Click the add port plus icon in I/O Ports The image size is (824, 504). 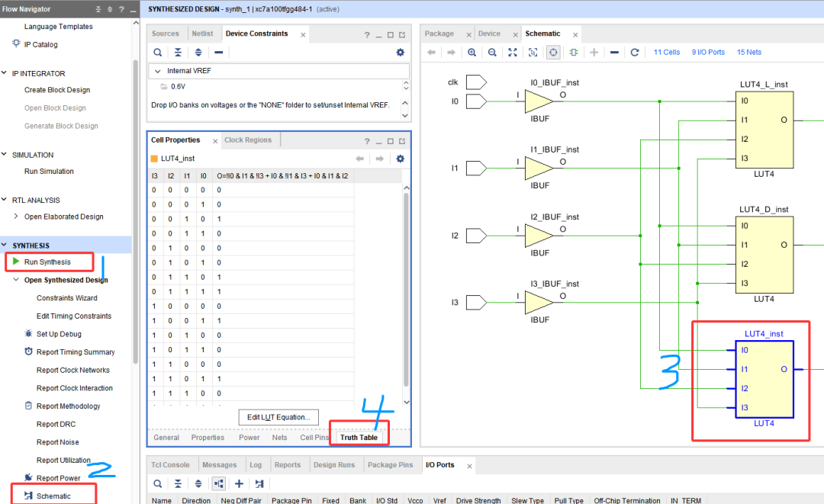(x=239, y=483)
